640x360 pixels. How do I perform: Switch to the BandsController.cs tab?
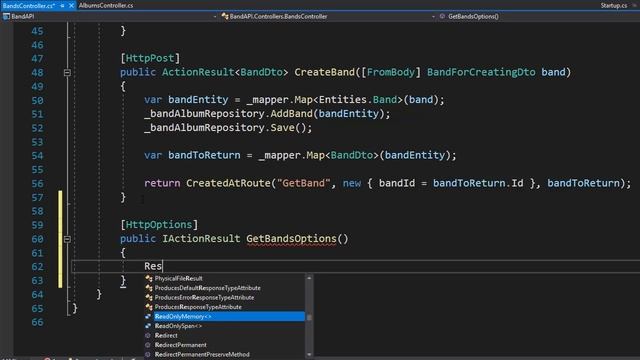[x=29, y=6]
